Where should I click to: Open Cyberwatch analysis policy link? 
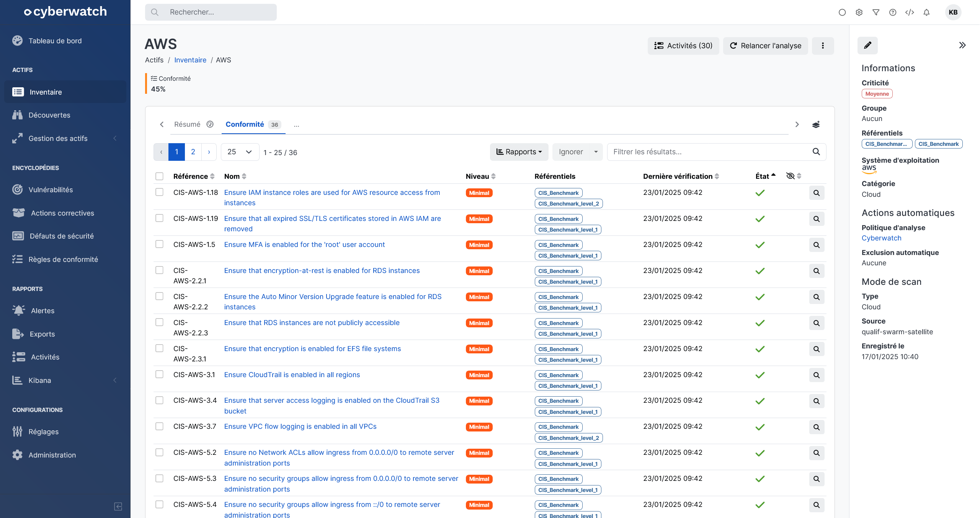[x=881, y=238]
